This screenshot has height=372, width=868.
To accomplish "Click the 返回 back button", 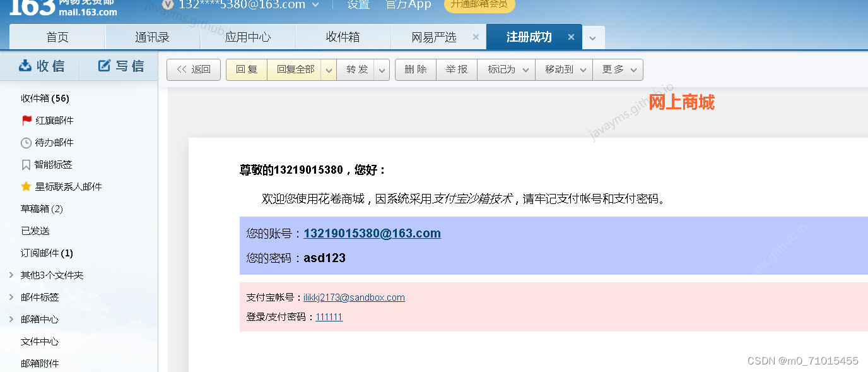I will pos(194,70).
